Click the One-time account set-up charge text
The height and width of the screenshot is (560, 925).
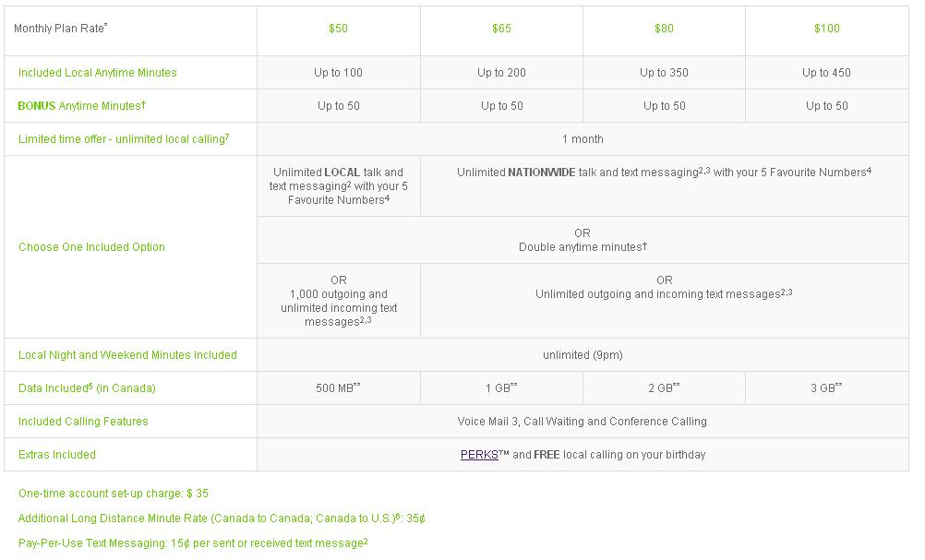(x=113, y=494)
